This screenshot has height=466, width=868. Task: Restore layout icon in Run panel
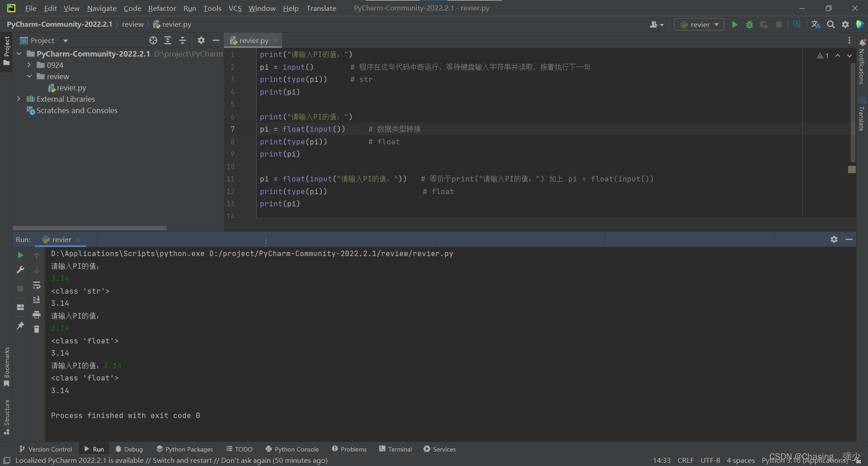[x=20, y=307]
